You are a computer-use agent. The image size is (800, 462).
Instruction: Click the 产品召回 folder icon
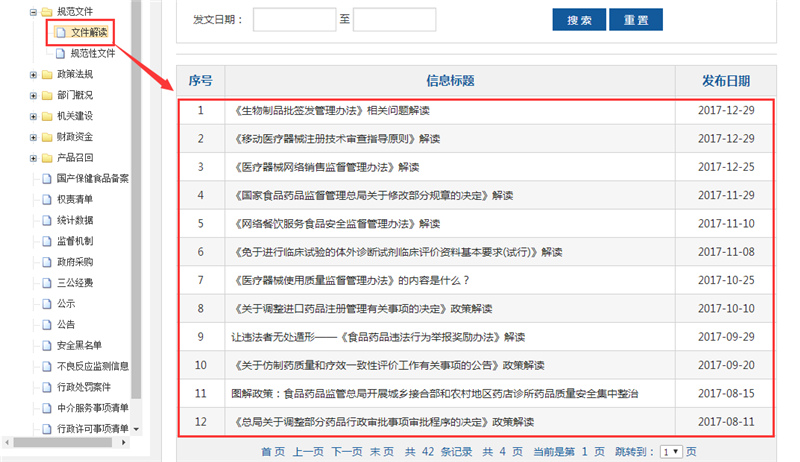(47, 158)
